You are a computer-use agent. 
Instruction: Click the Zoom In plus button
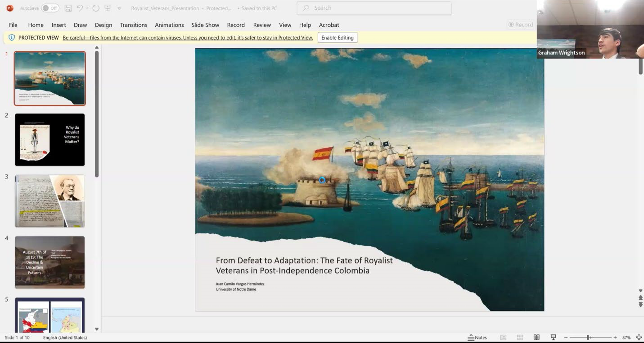[x=615, y=338]
